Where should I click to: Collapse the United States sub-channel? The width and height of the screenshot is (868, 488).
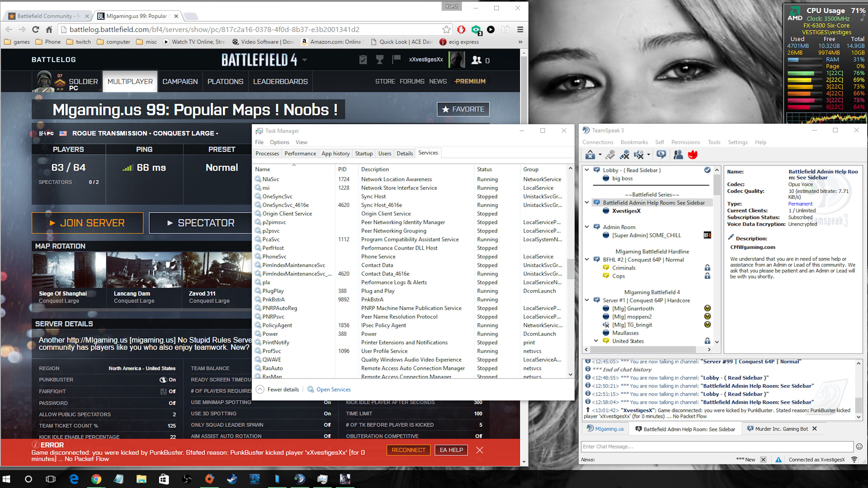click(596, 341)
